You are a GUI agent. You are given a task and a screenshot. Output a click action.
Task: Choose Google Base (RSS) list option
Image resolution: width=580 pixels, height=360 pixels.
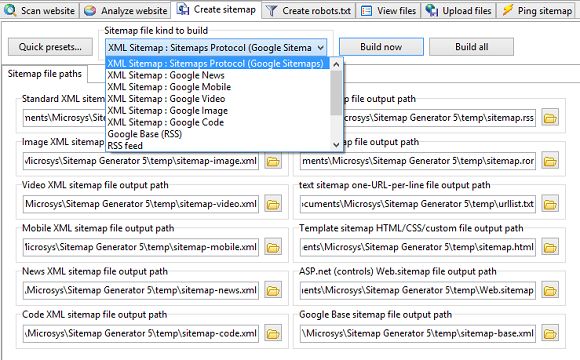coord(218,134)
